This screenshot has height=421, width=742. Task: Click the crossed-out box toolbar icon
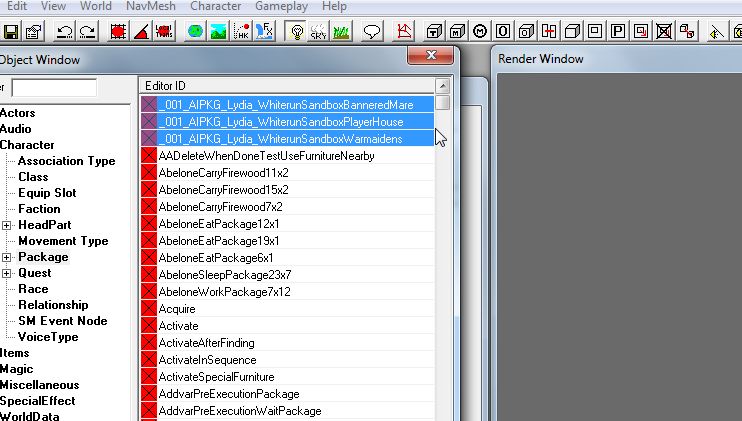tap(664, 32)
